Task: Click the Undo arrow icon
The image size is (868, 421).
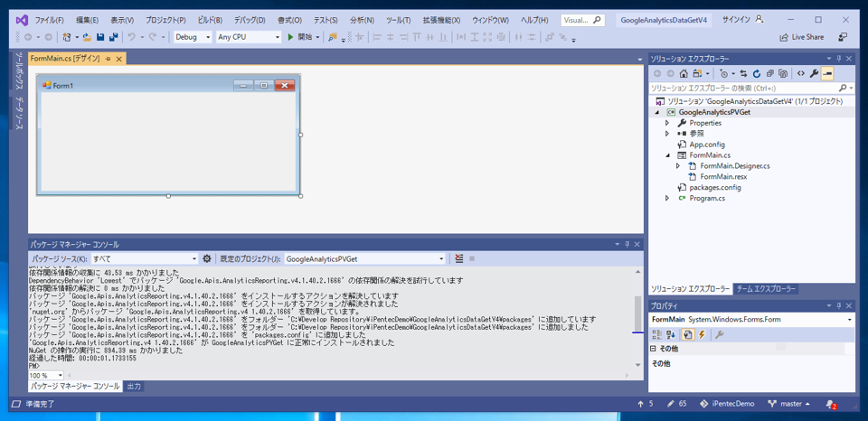Action: (x=131, y=37)
